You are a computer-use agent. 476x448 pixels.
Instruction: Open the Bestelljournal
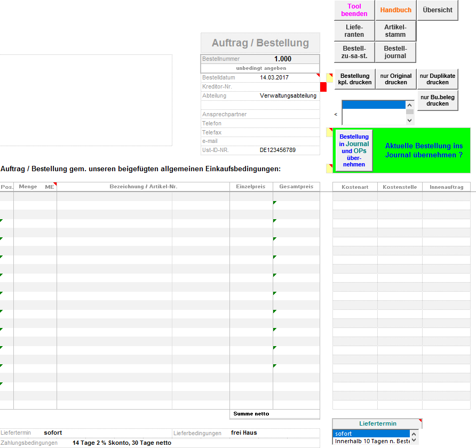point(395,52)
